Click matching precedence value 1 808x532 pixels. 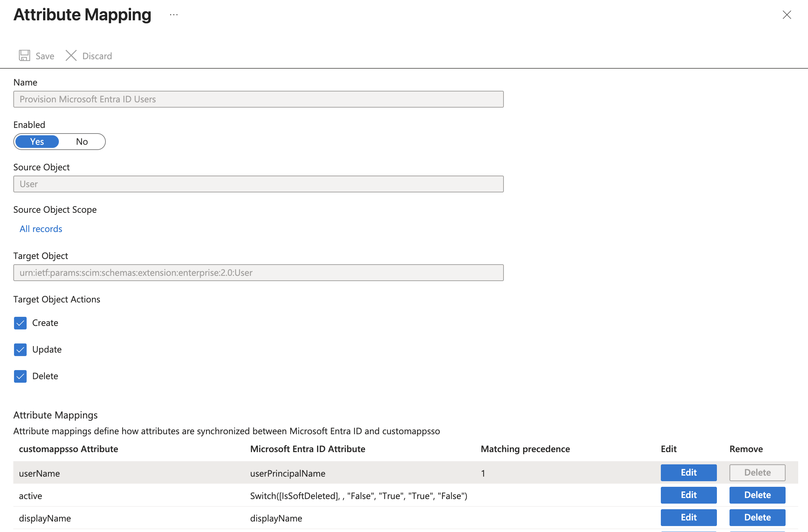pyautogui.click(x=483, y=473)
